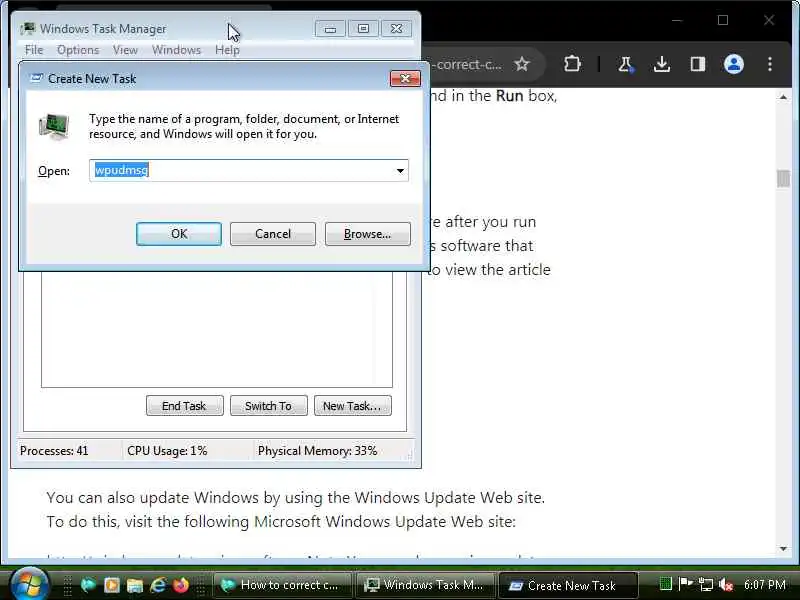Open browser downloads icon

(662, 64)
